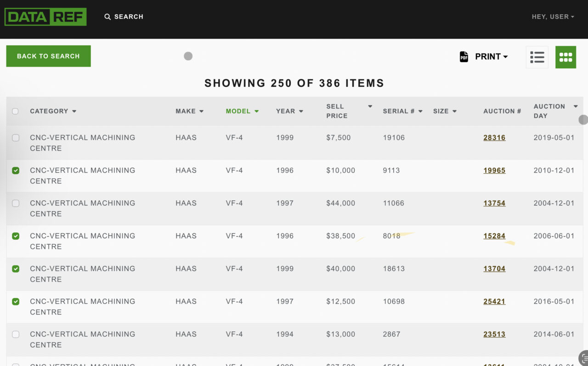Sort by the Category column dropdown

[73, 111]
